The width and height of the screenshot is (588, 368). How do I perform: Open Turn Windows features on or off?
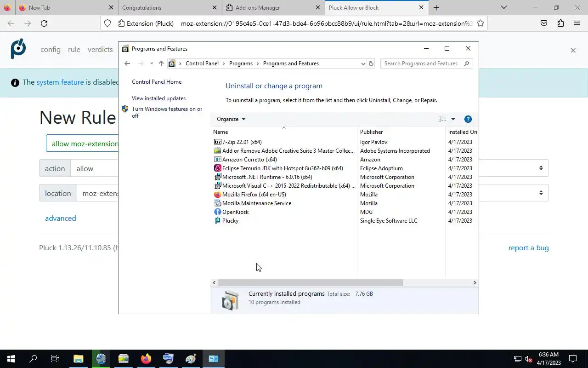click(167, 112)
